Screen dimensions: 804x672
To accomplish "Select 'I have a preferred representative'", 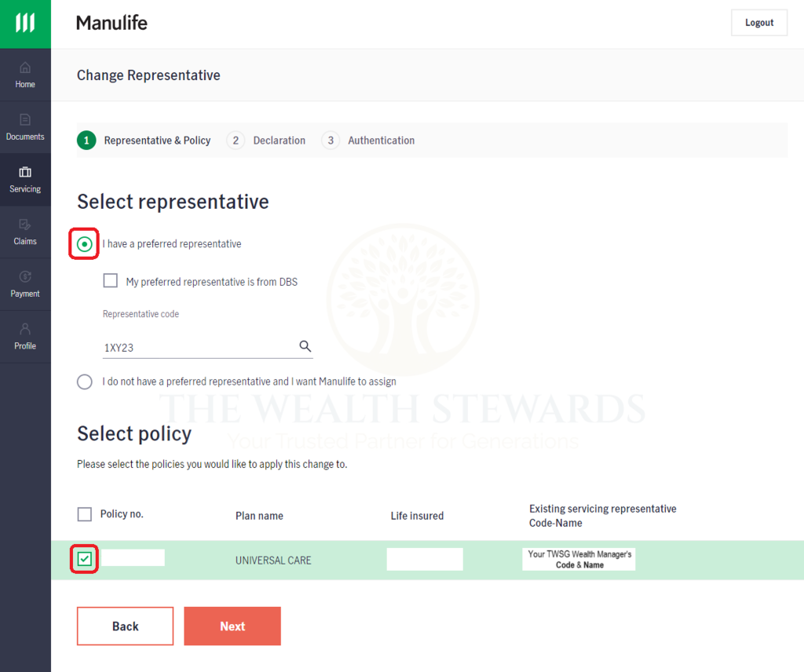I will click(x=84, y=243).
